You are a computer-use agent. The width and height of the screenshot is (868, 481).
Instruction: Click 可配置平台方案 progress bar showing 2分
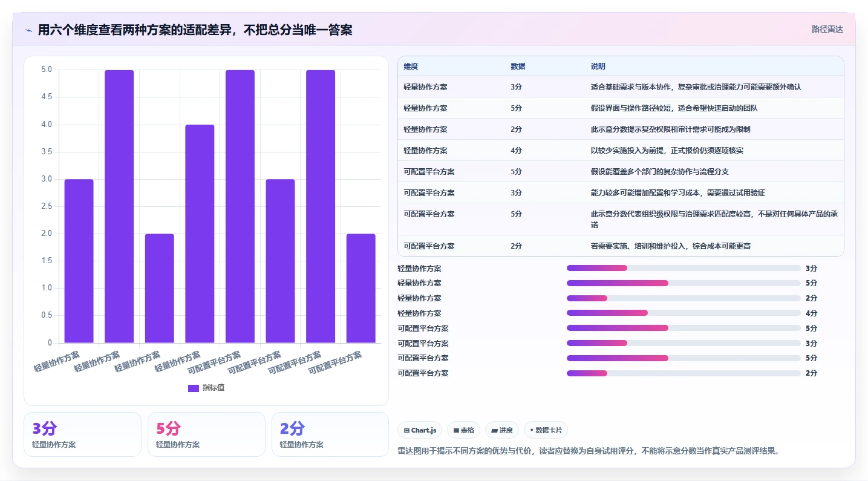[x=684, y=373]
